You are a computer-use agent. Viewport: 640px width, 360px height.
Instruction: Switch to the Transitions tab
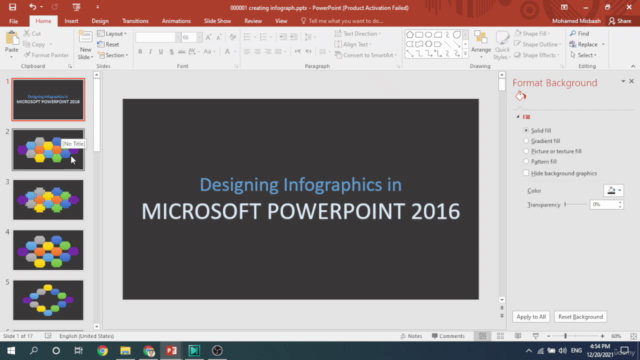(x=135, y=21)
